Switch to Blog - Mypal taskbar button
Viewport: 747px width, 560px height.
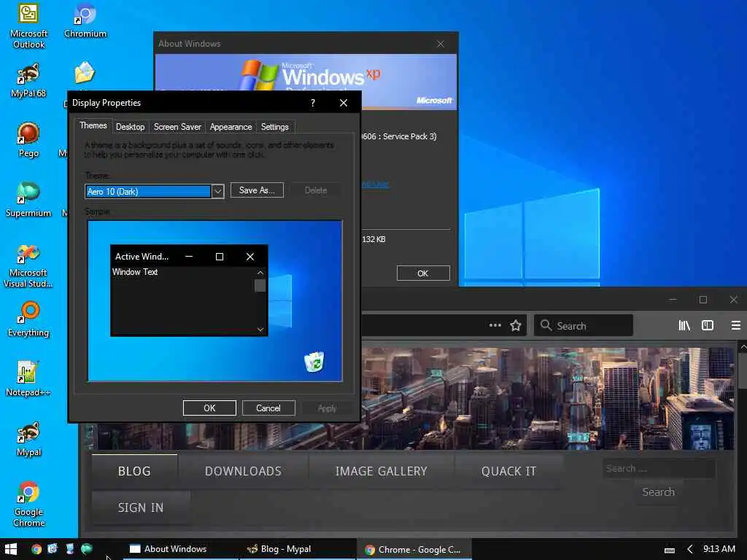coord(298,549)
